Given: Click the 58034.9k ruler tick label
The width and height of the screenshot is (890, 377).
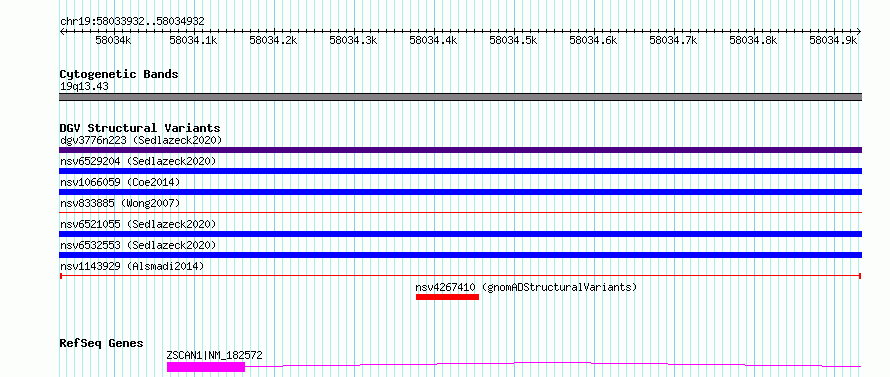Looking at the screenshot, I should click(834, 40).
